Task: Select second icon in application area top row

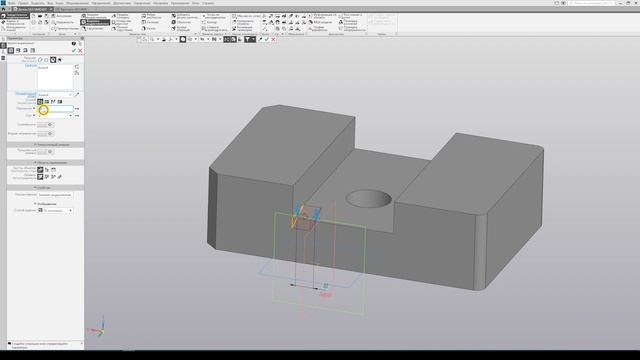Action: coord(47,169)
